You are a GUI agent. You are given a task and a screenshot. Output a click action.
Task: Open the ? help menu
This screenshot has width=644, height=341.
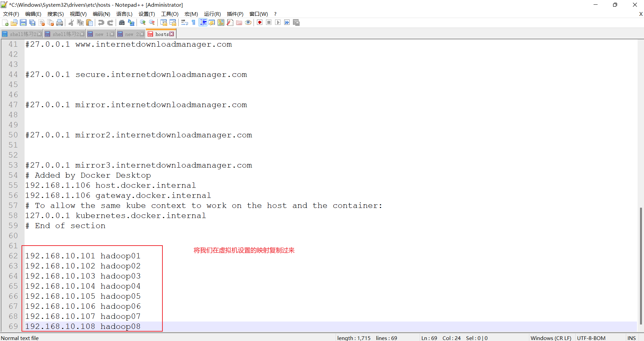point(275,14)
